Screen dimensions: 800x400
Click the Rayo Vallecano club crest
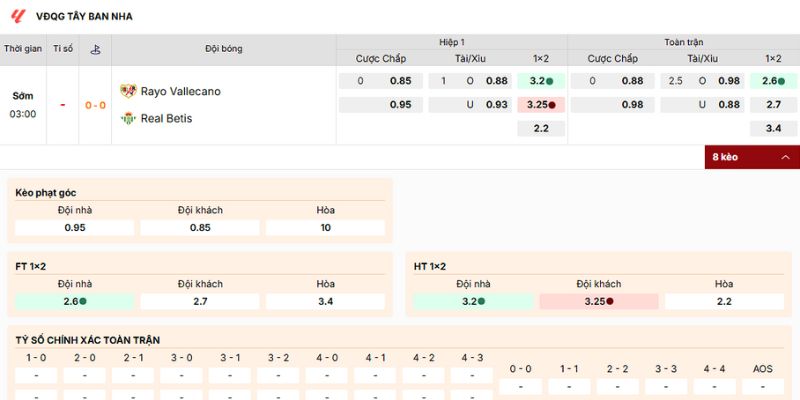pos(128,91)
